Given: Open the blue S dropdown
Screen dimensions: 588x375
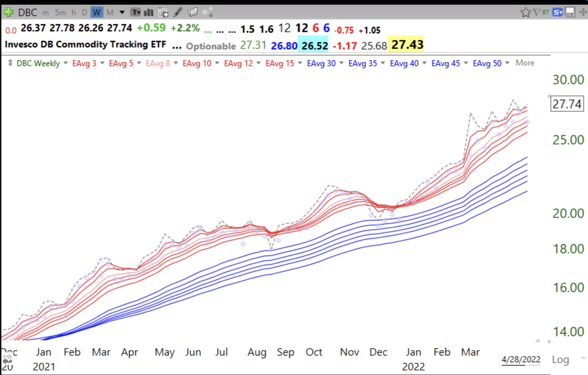Looking at the screenshot, I should coord(558,13).
